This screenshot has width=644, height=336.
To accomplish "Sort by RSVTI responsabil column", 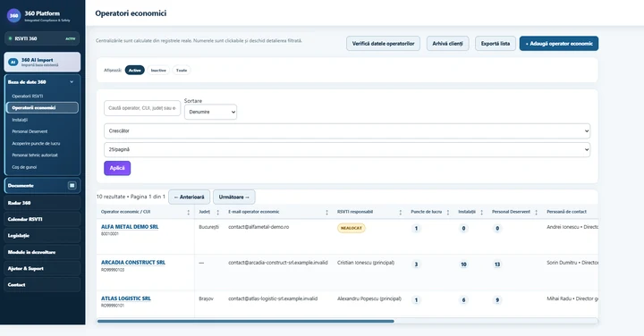I will 400,212.
